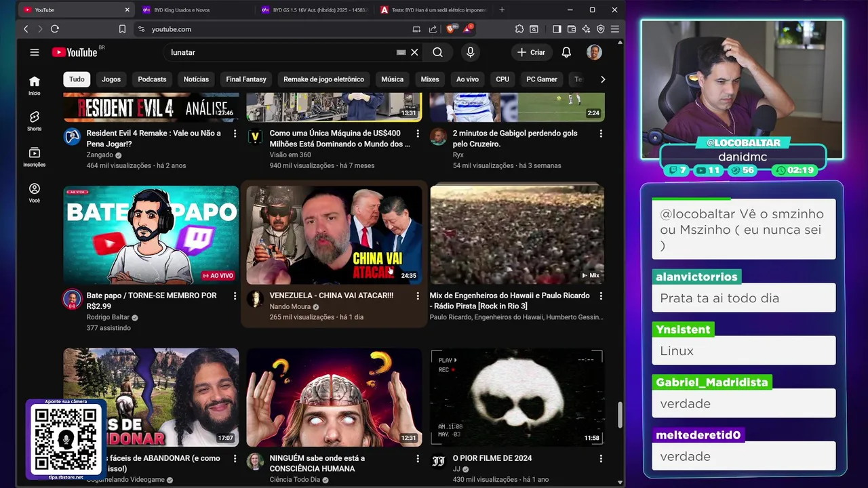Image resolution: width=868 pixels, height=488 pixels.
Task: Open options for Única Máquina de US$400 video
Action: (x=418, y=134)
